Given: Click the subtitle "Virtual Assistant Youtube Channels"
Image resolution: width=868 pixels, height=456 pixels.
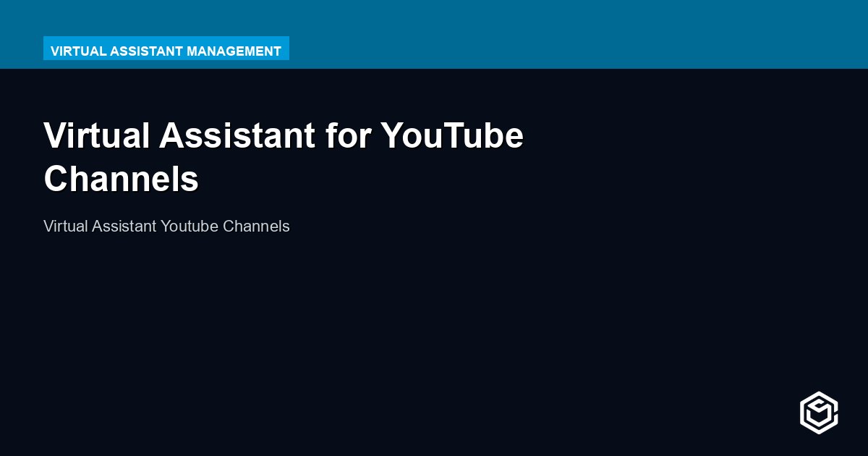Looking at the screenshot, I should click(166, 226).
